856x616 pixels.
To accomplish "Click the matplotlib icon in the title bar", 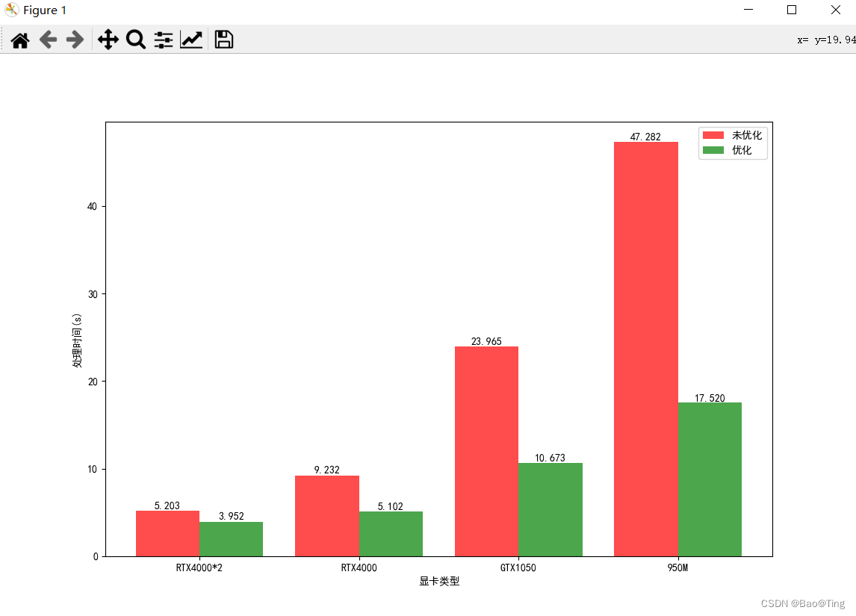I will [11, 10].
